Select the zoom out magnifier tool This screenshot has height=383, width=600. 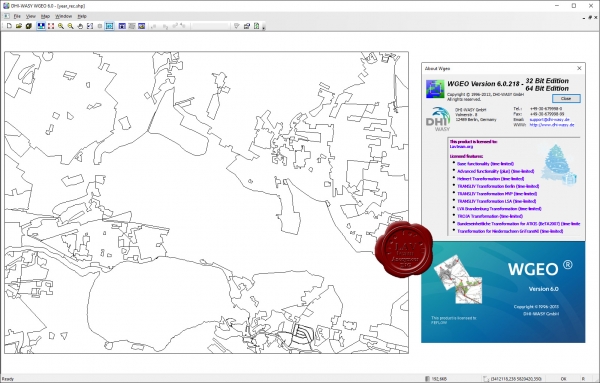coord(70,26)
